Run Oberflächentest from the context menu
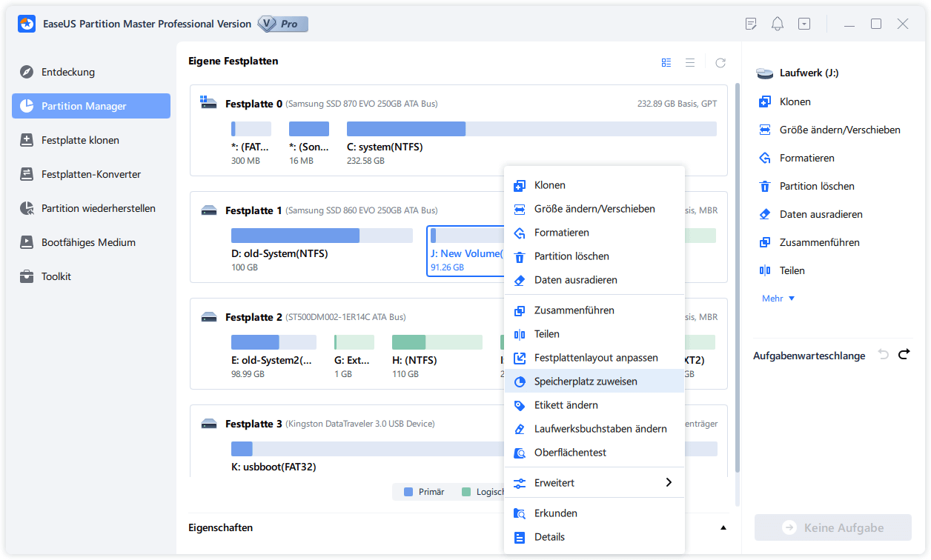Image resolution: width=931 pixels, height=560 pixels. (x=594, y=453)
